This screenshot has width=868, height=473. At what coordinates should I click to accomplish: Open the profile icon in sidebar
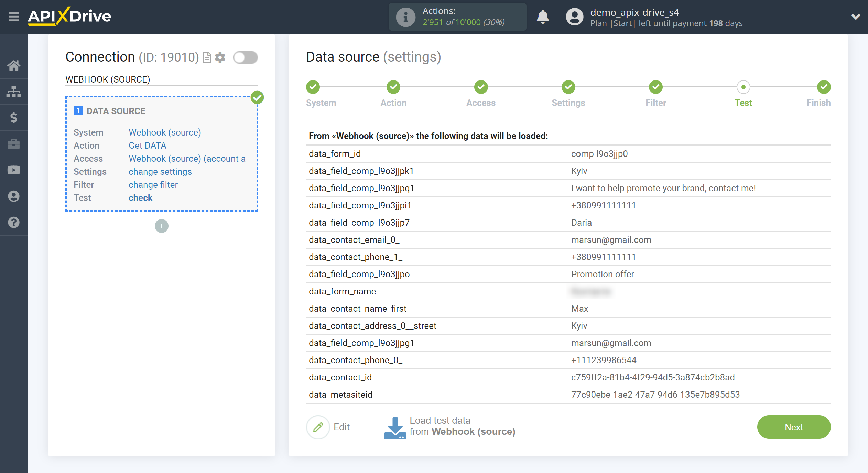point(14,196)
